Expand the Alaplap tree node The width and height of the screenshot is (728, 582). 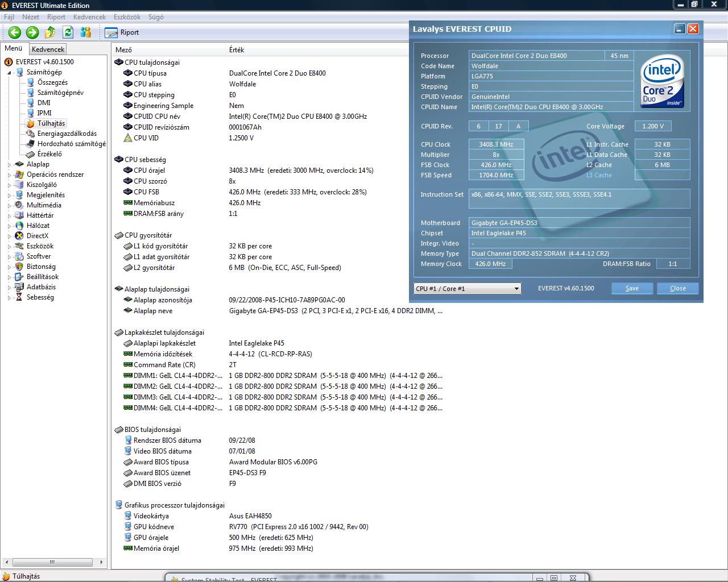pyautogui.click(x=9, y=165)
